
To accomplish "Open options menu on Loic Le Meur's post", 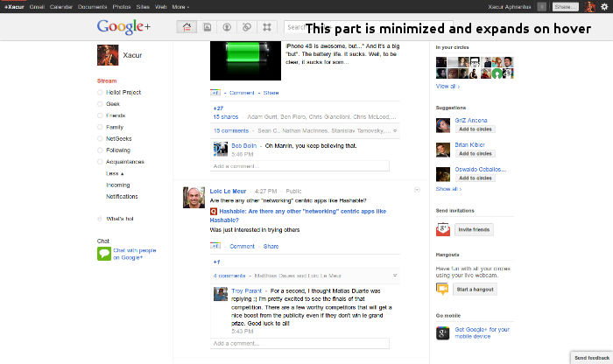I will click(417, 190).
